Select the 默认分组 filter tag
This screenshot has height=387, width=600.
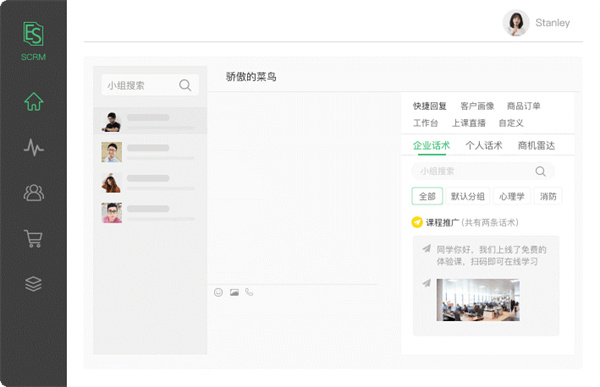point(468,196)
